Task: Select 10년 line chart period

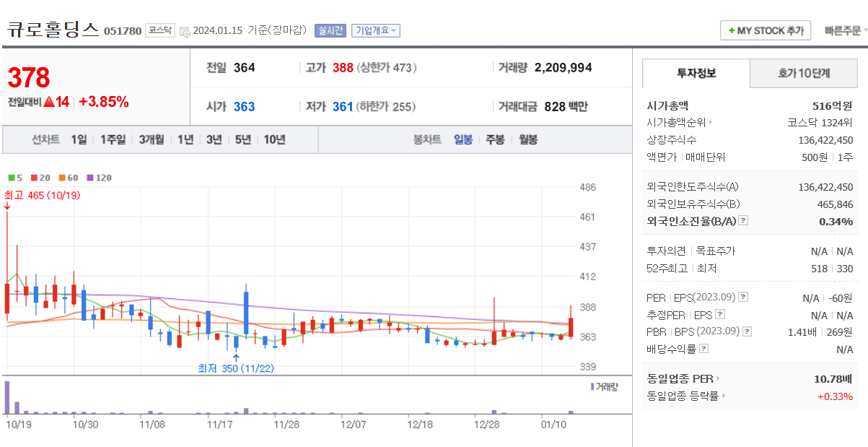Action: (x=275, y=139)
